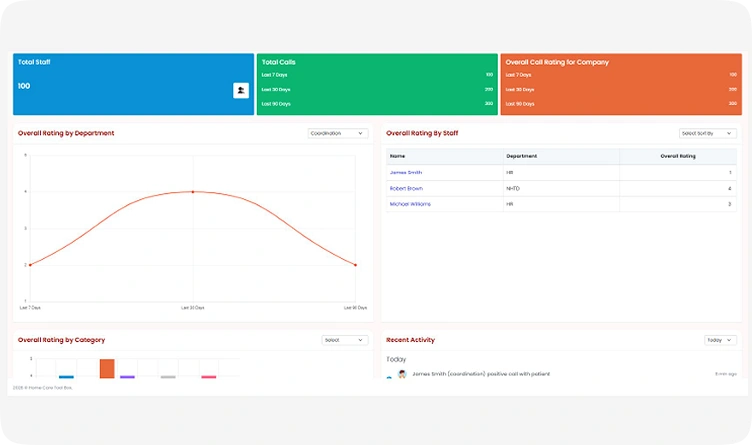Click the Overall Rating by Category heading
Screen dimensions: 752x445
click(x=61, y=340)
